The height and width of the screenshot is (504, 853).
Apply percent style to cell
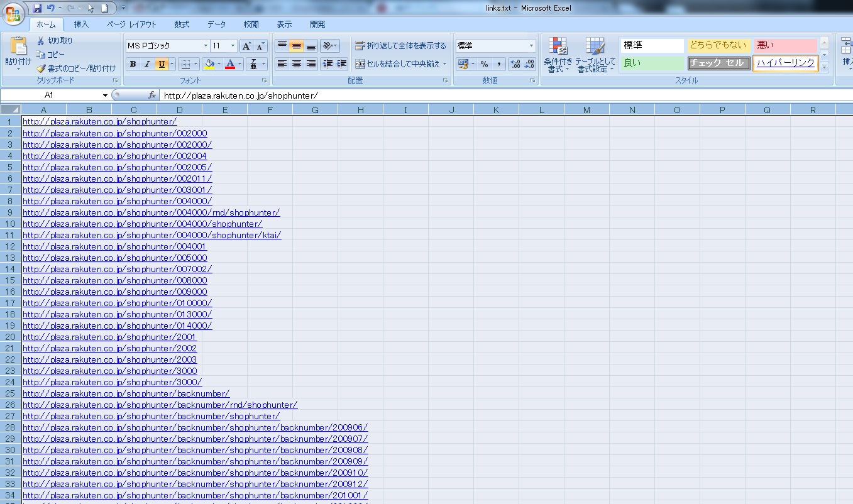coord(484,64)
